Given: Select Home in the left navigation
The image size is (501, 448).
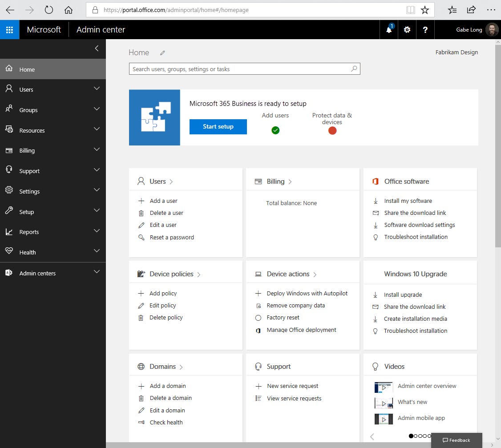Looking at the screenshot, I should click(27, 69).
